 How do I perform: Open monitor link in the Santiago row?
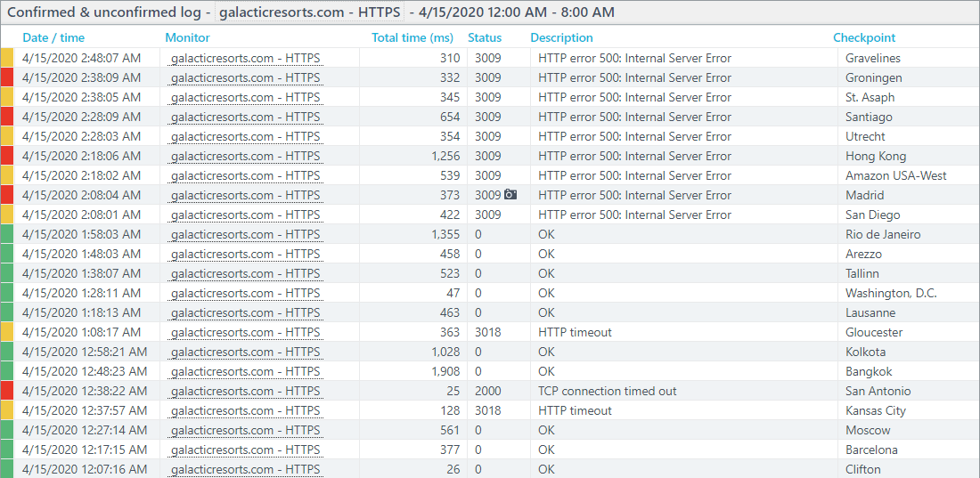coord(246,117)
